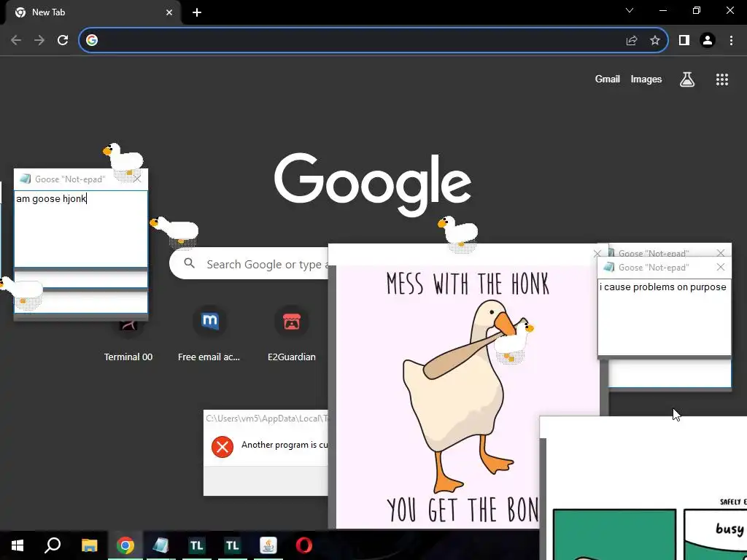Open Google apps grid
Screen dimensions: 747x560
(721, 79)
